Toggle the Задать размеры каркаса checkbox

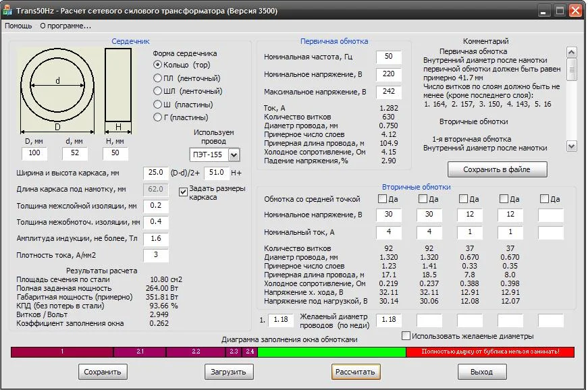coord(183,192)
